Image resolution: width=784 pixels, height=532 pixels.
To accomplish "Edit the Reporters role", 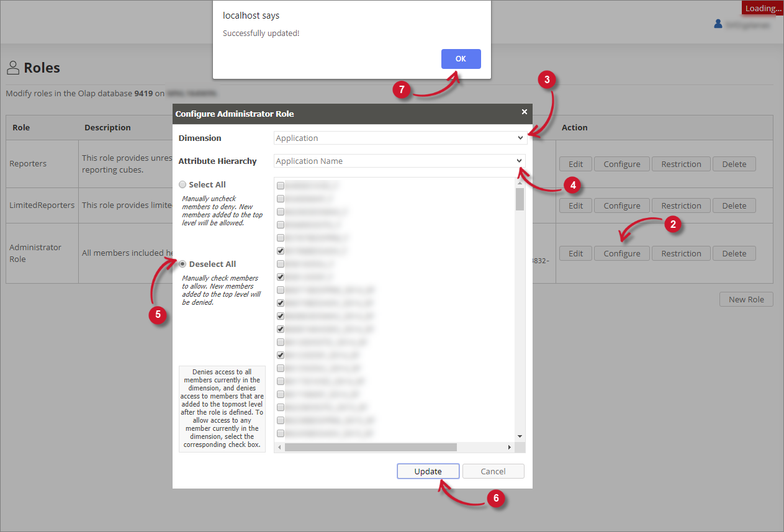I will point(575,163).
